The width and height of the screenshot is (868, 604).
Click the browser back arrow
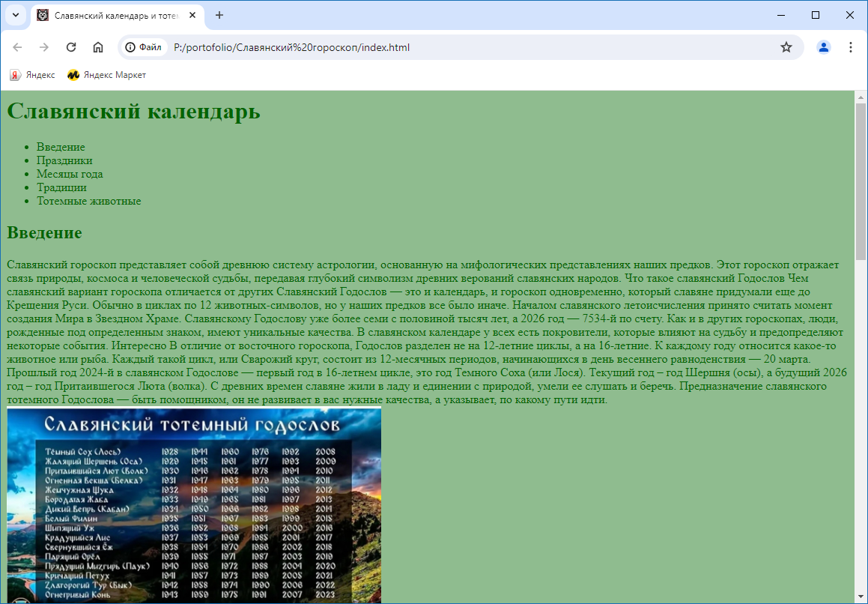click(17, 47)
